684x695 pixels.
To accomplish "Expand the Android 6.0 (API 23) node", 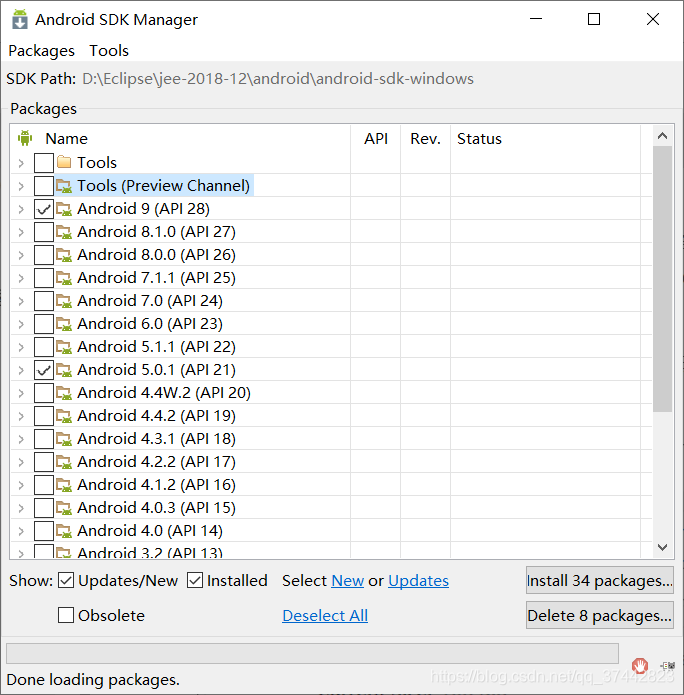I will click(21, 324).
